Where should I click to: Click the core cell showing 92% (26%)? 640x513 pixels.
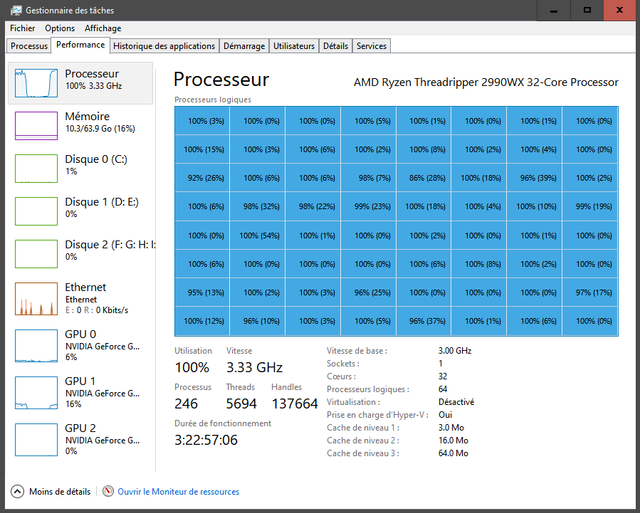click(x=202, y=178)
